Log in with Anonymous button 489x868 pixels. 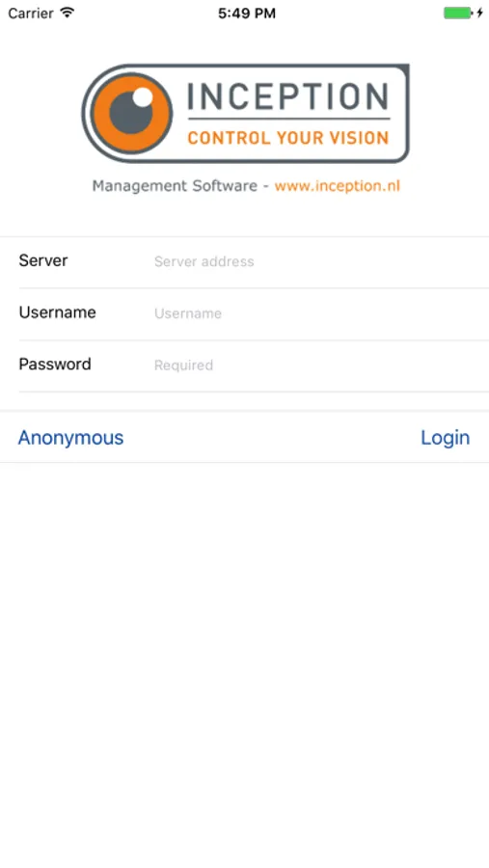(70, 438)
